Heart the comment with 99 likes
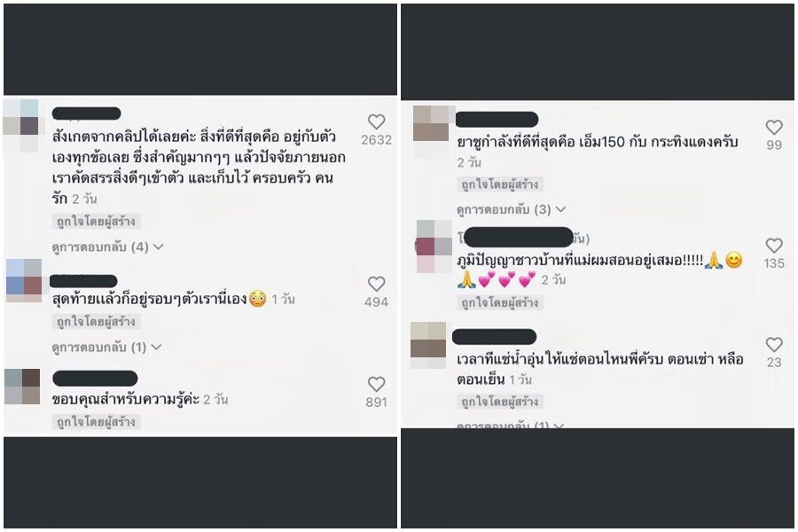 (x=774, y=128)
